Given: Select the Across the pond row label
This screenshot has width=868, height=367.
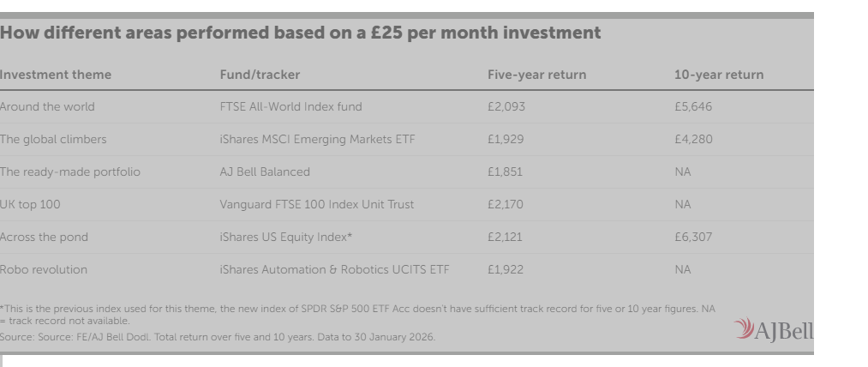Looking at the screenshot, I should click(44, 237).
